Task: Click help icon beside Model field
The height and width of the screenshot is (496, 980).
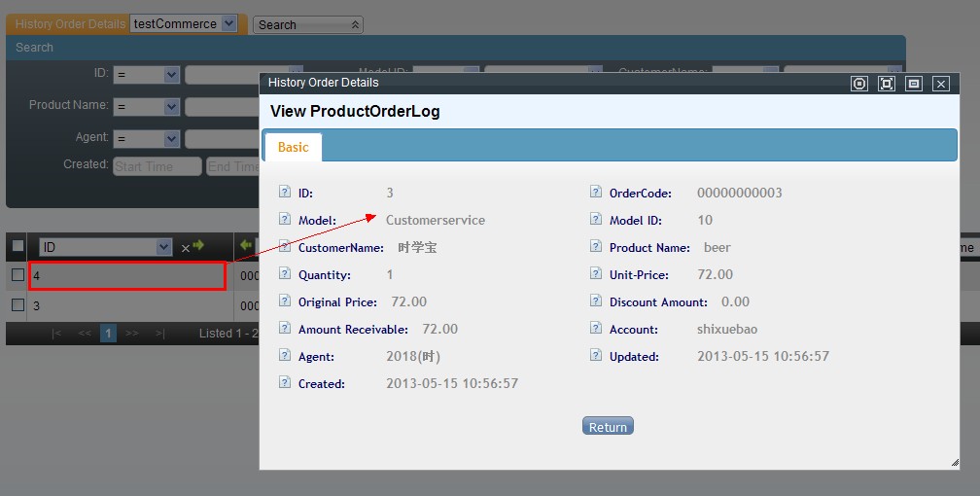Action: pyautogui.click(x=285, y=220)
